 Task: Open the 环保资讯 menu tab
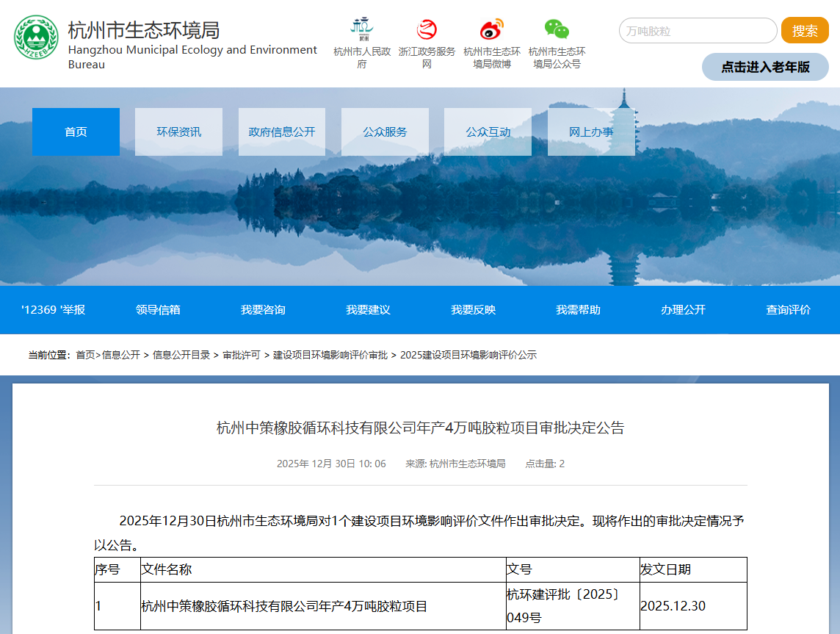[x=178, y=132]
